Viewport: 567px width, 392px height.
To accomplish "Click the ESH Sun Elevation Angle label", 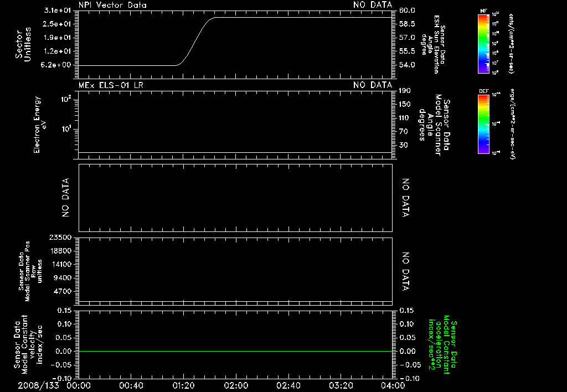I will 433,44.
